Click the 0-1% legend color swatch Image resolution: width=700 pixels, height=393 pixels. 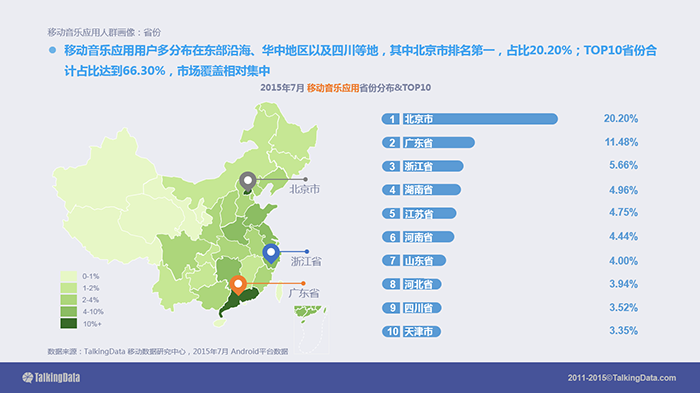point(69,276)
